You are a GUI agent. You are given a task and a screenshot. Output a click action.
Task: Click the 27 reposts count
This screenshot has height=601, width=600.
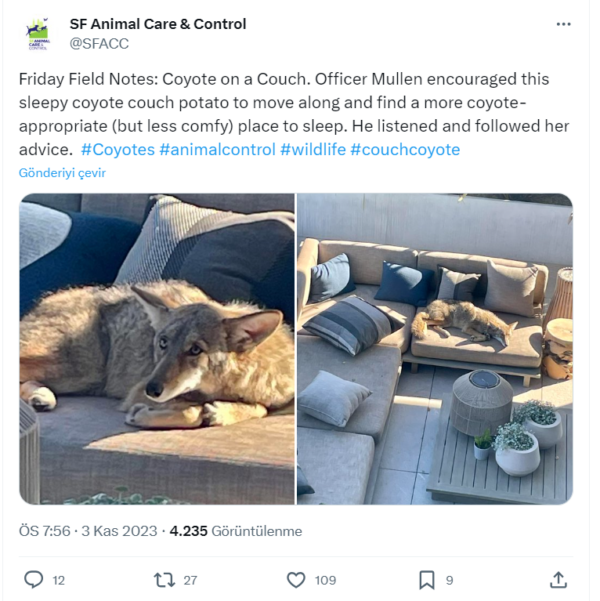(x=190, y=580)
